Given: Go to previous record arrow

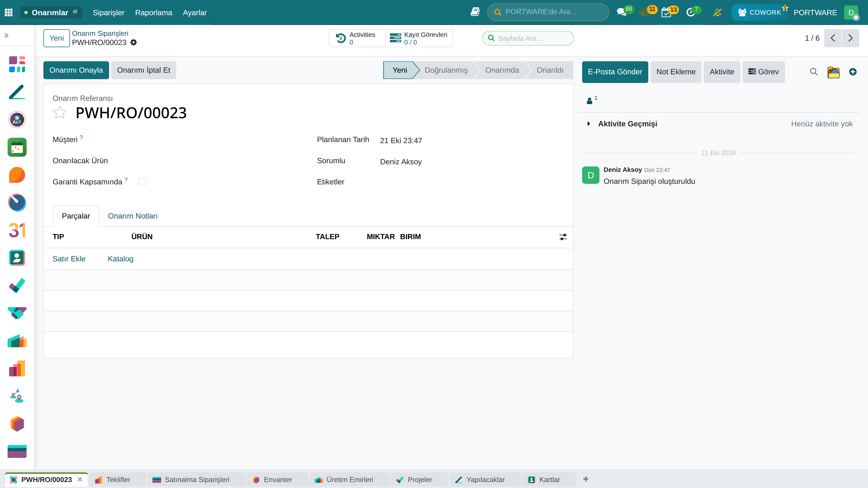Looking at the screenshot, I should (x=833, y=38).
